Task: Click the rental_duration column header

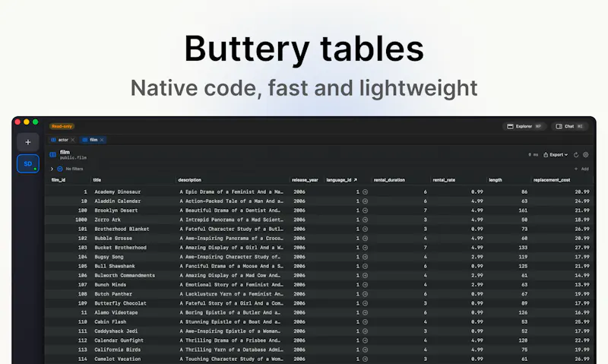Action: [389, 180]
